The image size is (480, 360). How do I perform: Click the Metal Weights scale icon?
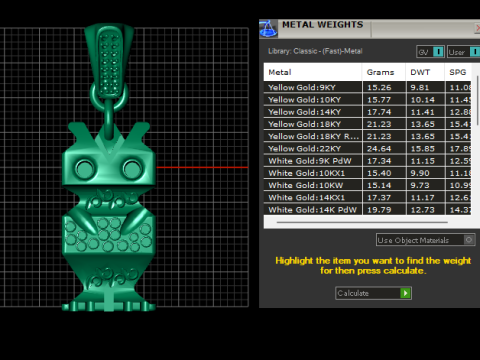pos(268,28)
